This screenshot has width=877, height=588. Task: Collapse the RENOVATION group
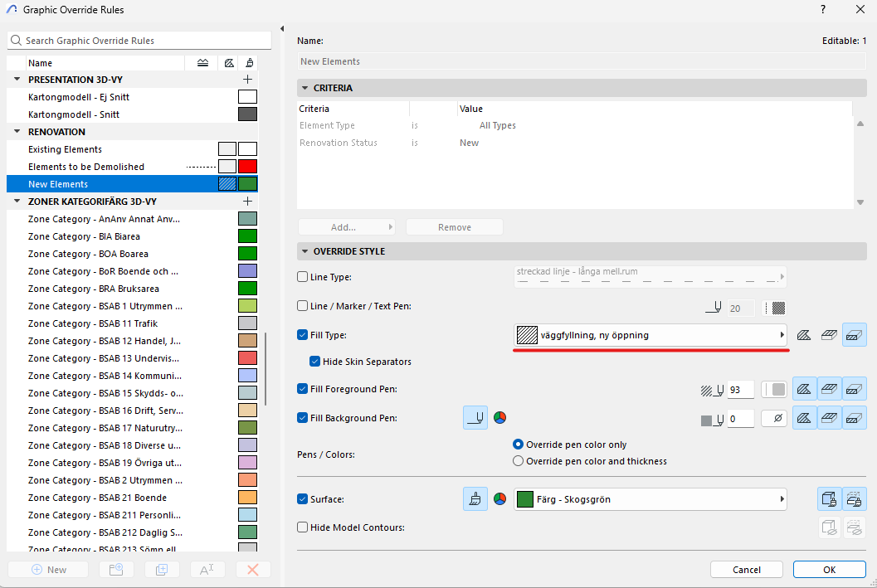17,132
